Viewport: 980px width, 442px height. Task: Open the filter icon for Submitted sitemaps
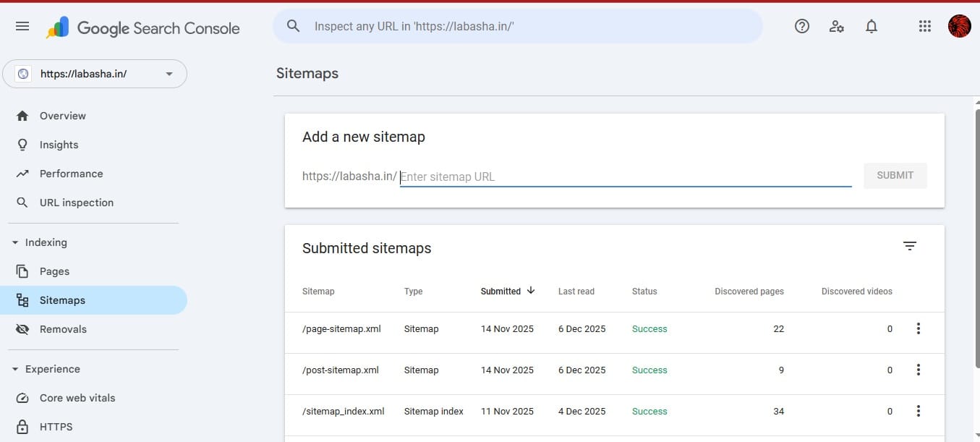click(x=909, y=246)
